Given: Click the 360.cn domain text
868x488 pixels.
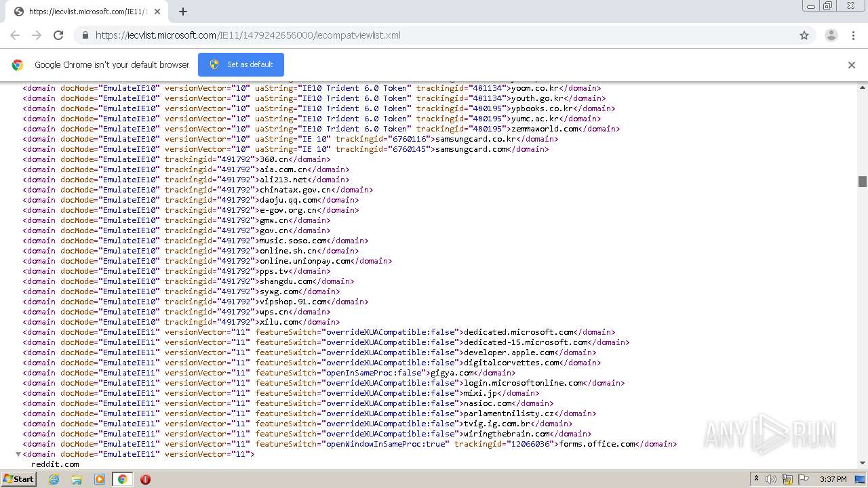Looking at the screenshot, I should (274, 159).
